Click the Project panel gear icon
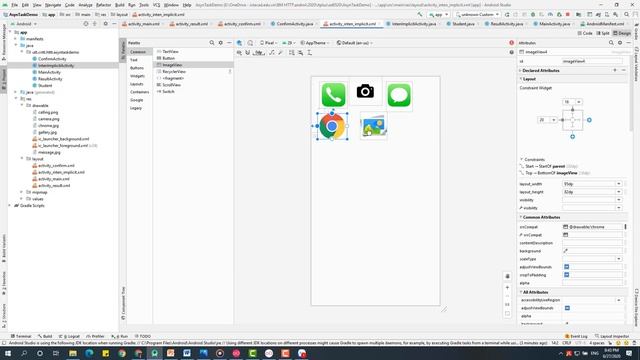Image resolution: width=640 pixels, height=360 pixels. (105, 24)
